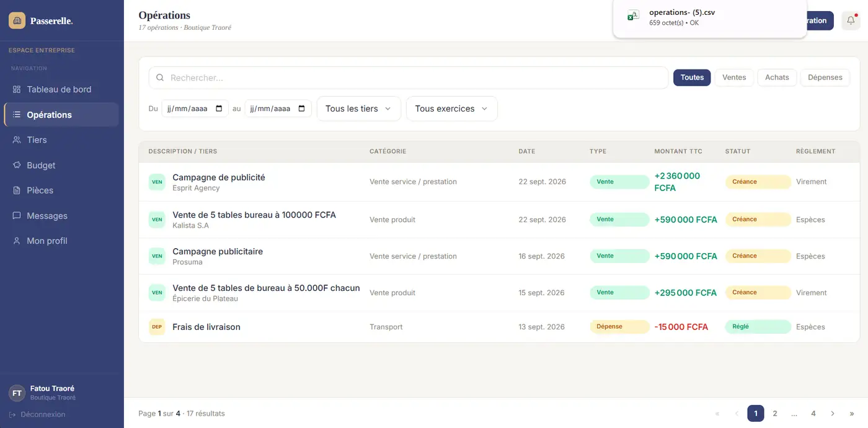Filter operations by Ventes
This screenshot has width=868, height=428.
[x=734, y=78]
